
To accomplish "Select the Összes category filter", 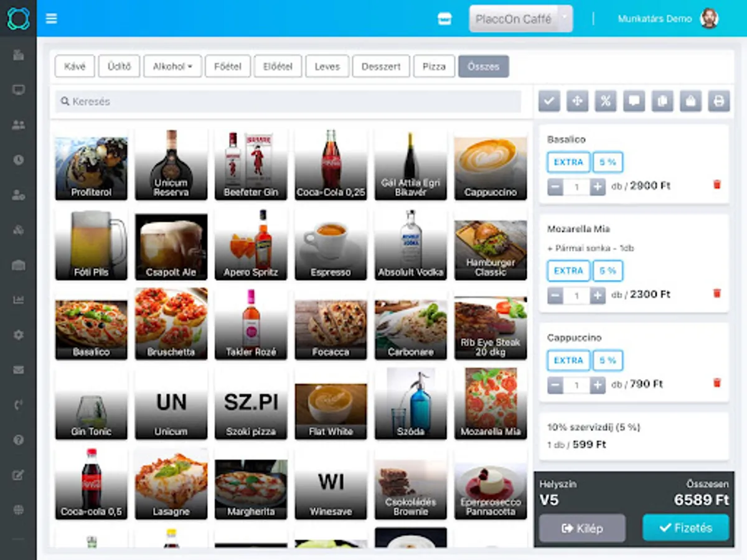I will (x=484, y=66).
